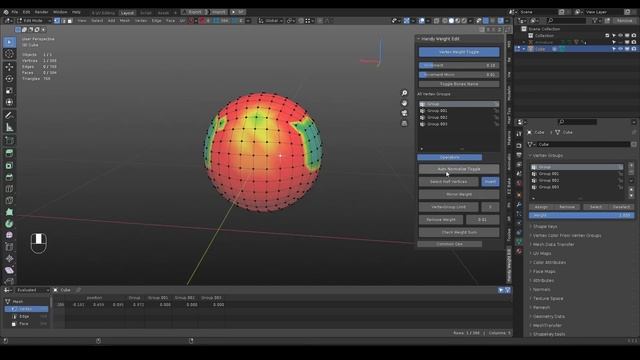Open the Vertex menu in viewport header

(x=141, y=20)
